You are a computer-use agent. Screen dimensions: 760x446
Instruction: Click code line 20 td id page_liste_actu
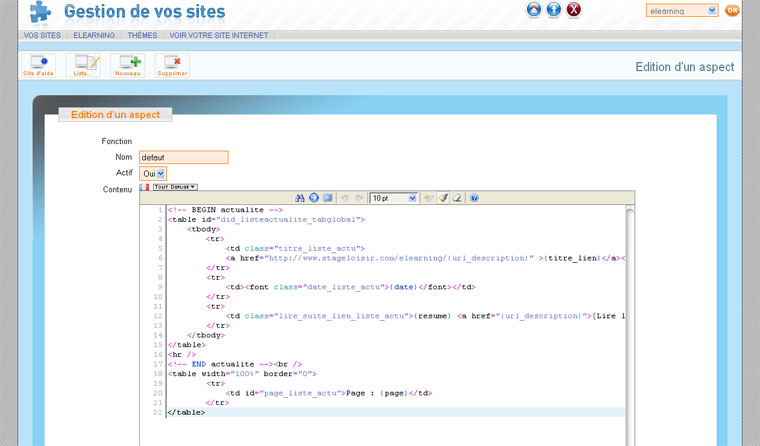329,393
